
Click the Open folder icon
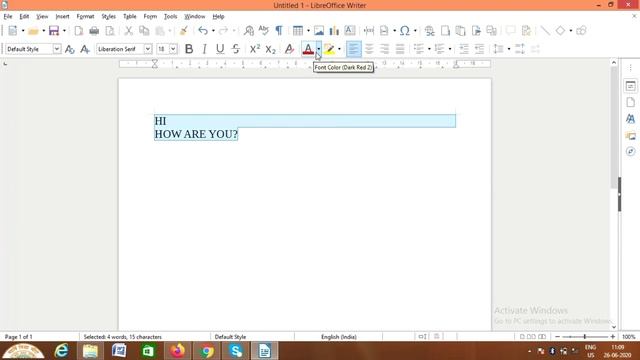click(x=33, y=31)
